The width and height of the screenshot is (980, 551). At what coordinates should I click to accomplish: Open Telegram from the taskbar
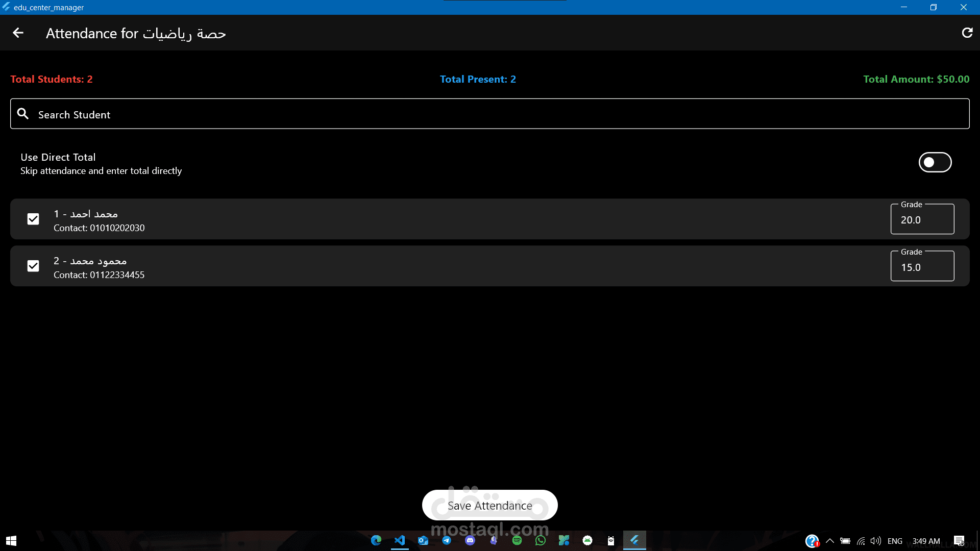pyautogui.click(x=447, y=541)
